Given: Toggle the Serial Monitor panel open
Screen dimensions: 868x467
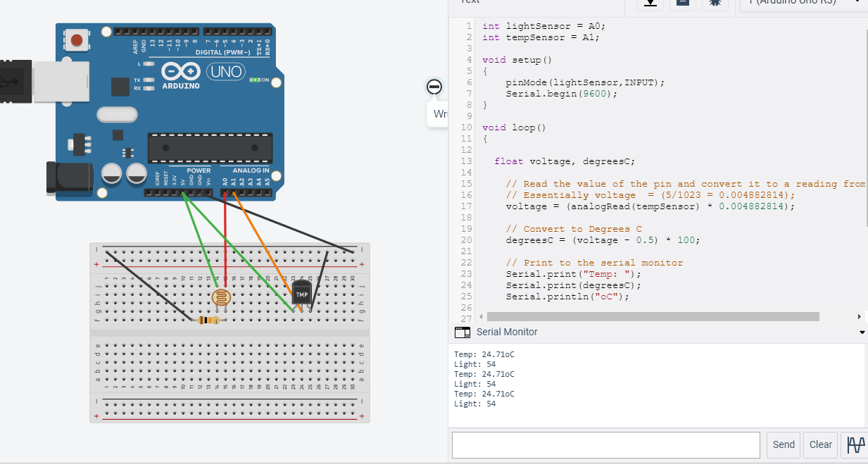Looking at the screenshot, I should (x=507, y=332).
